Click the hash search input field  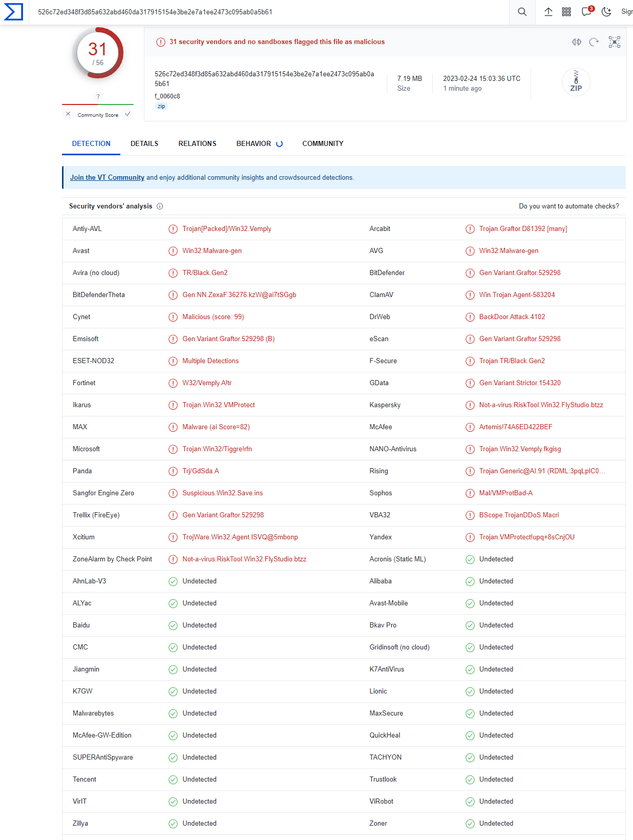pos(269,12)
